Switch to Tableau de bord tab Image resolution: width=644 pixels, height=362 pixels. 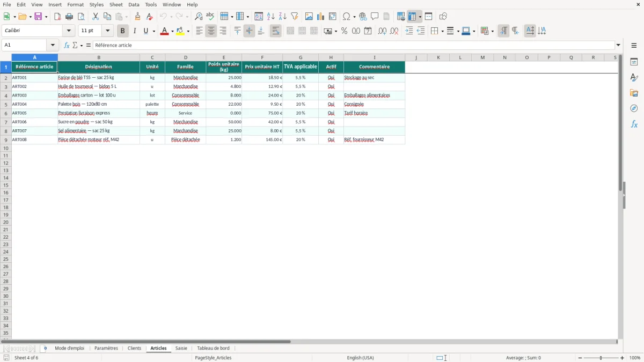(213, 348)
